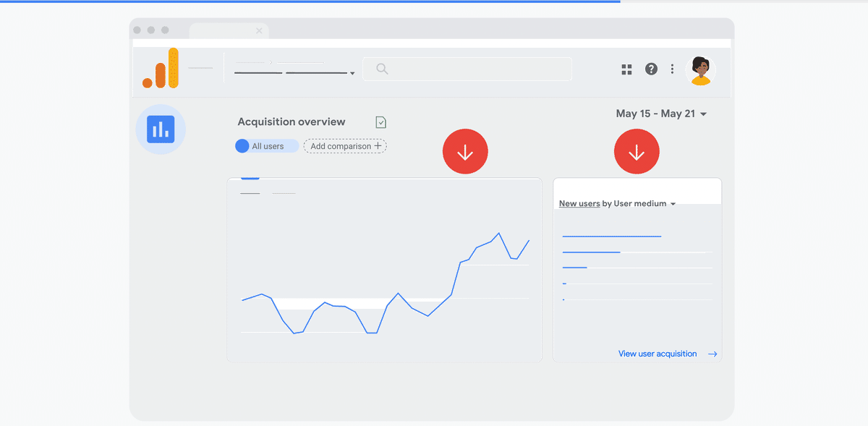The height and width of the screenshot is (426, 868).
Task: Open the three-dot overflow menu
Action: (x=672, y=69)
